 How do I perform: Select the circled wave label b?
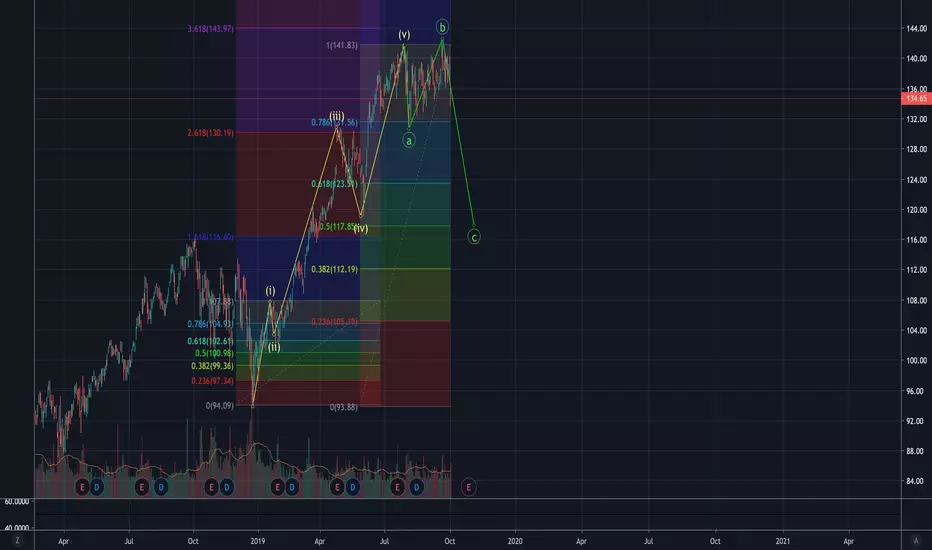pyautogui.click(x=442, y=27)
